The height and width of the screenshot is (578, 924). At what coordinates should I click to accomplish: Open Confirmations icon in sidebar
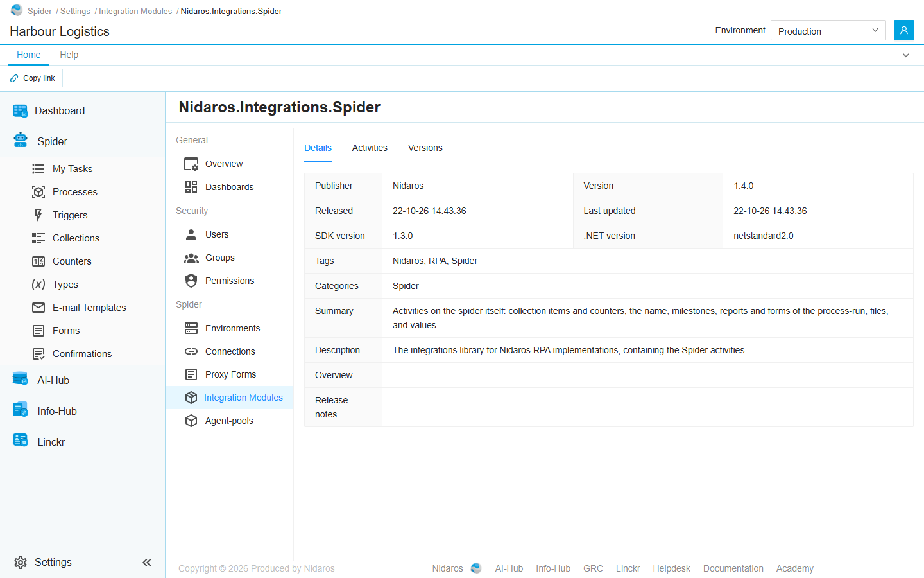point(38,354)
